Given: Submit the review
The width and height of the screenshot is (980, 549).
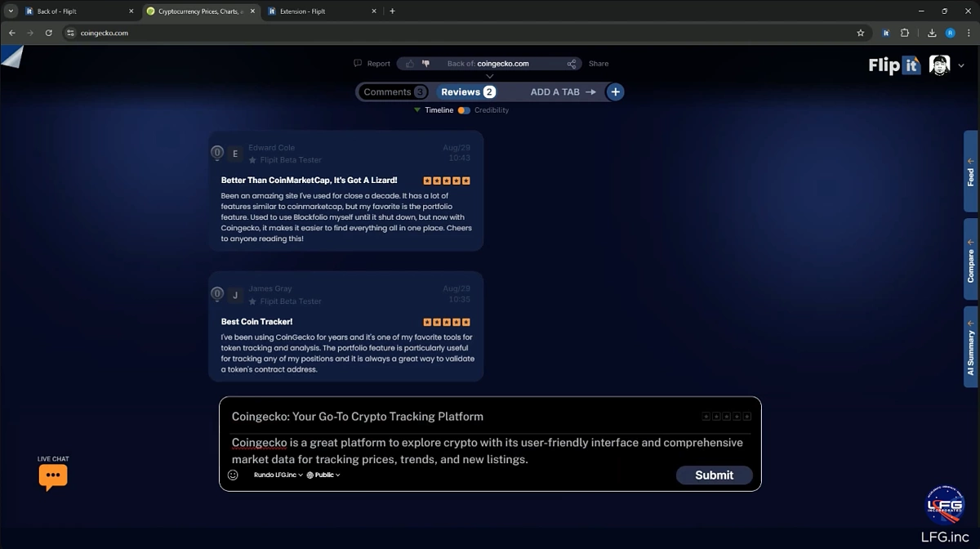Looking at the screenshot, I should pos(714,475).
